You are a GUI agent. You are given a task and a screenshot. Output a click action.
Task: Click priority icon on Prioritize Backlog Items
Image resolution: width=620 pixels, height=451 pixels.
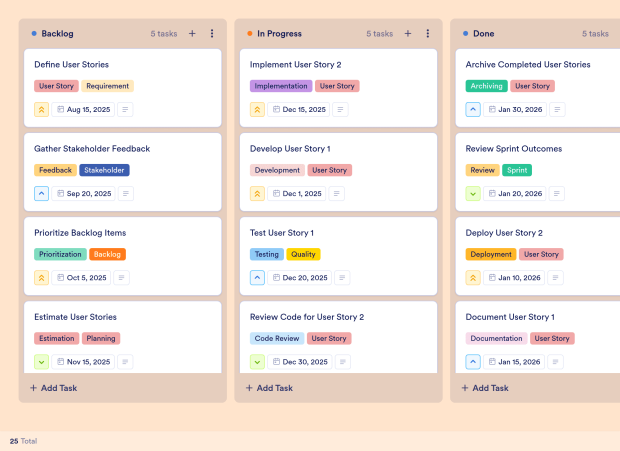coord(42,278)
